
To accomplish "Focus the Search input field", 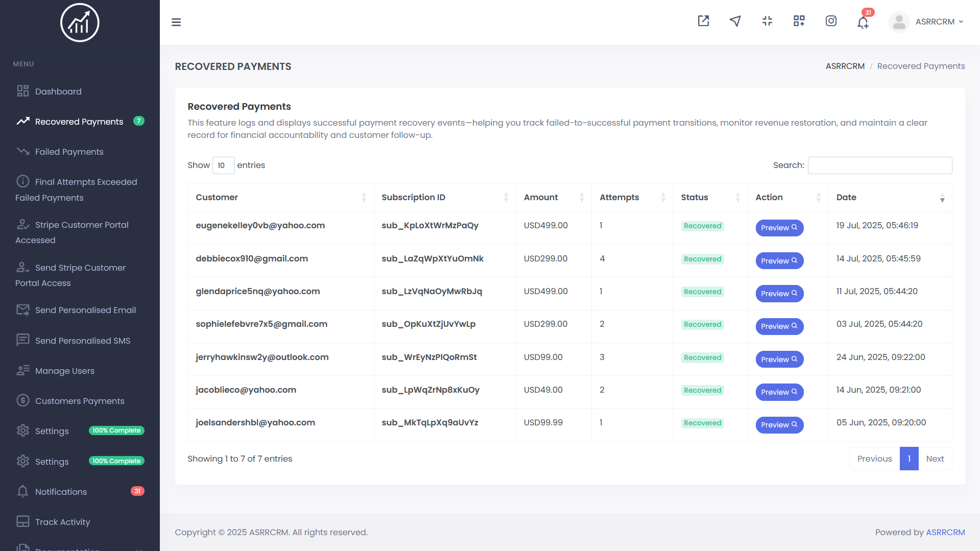I will point(880,165).
